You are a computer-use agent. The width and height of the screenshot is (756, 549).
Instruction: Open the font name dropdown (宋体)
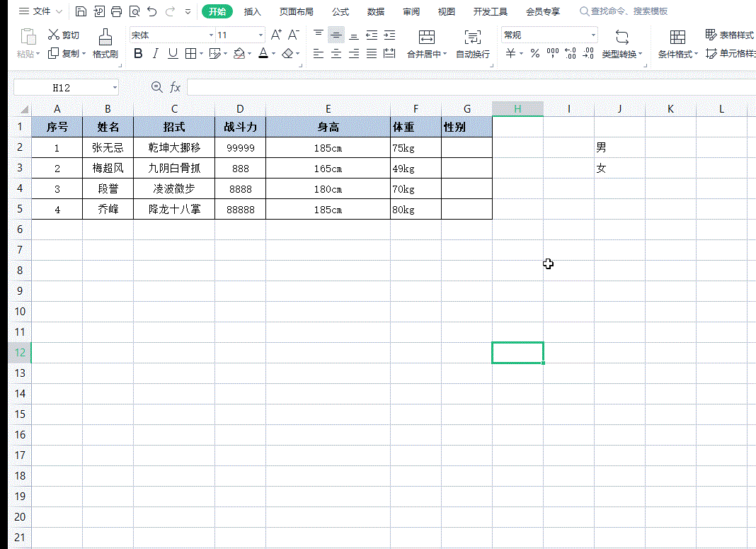(x=211, y=35)
